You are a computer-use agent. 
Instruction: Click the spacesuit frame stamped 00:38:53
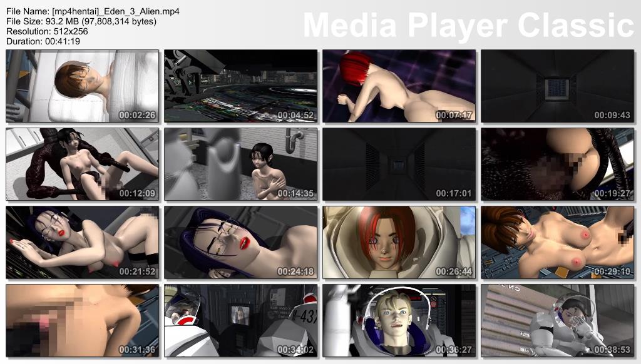(557, 321)
